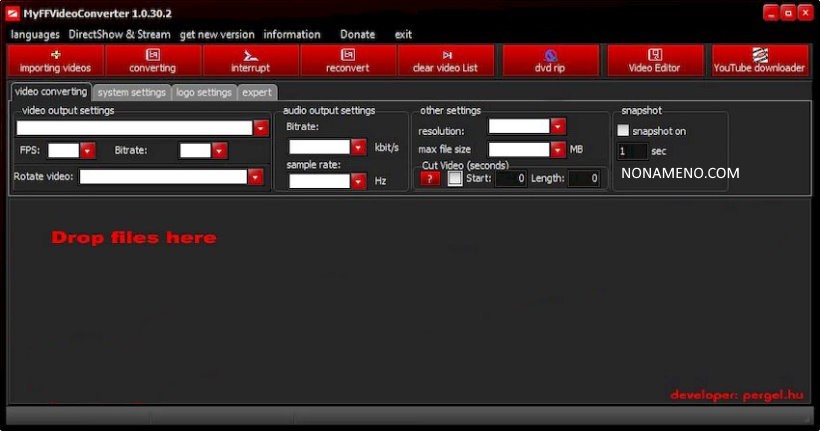
Task: Click the red question mark help button
Action: click(430, 179)
